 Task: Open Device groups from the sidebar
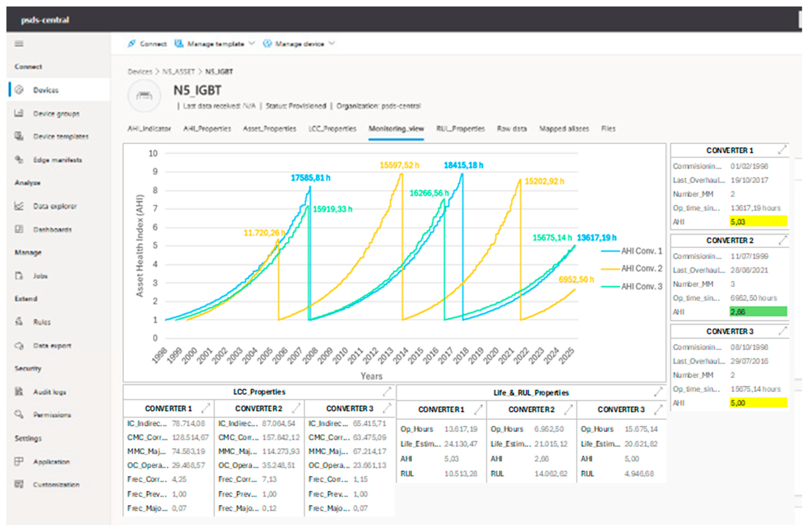[56, 113]
